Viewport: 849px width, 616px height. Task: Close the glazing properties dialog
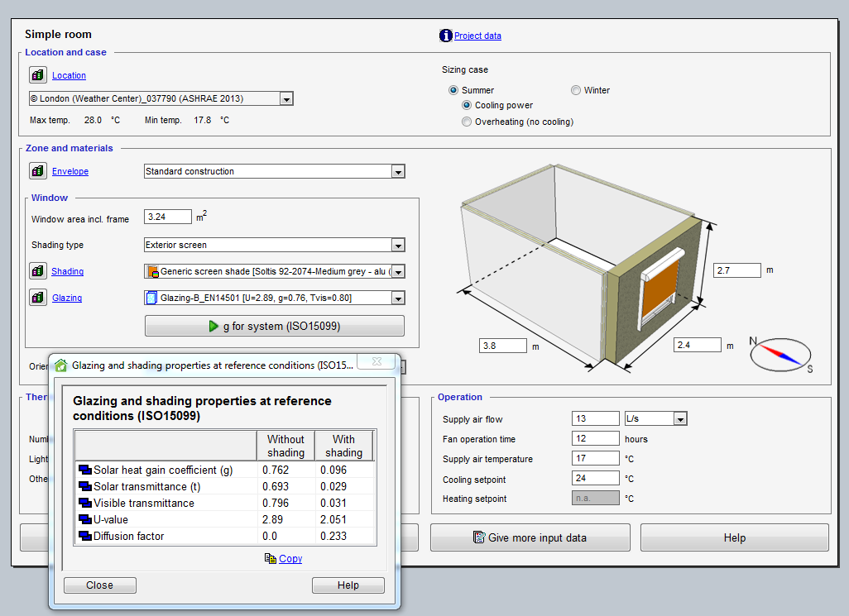pyautogui.click(x=99, y=585)
